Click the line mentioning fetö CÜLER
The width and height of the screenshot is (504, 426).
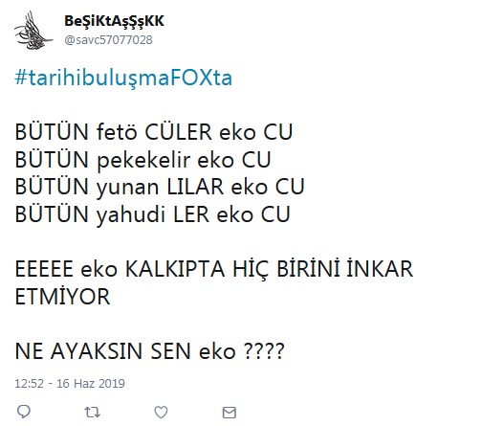coord(154,132)
